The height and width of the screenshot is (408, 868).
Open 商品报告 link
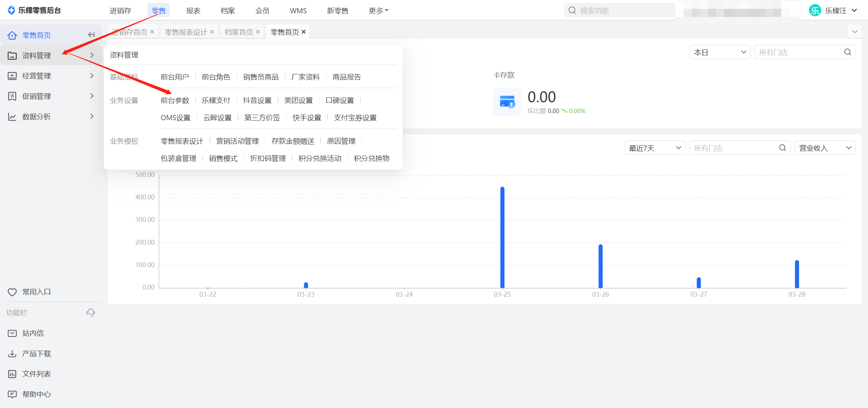click(347, 77)
